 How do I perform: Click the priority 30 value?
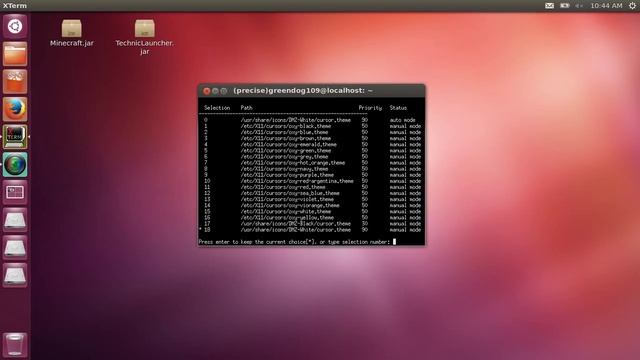point(364,224)
